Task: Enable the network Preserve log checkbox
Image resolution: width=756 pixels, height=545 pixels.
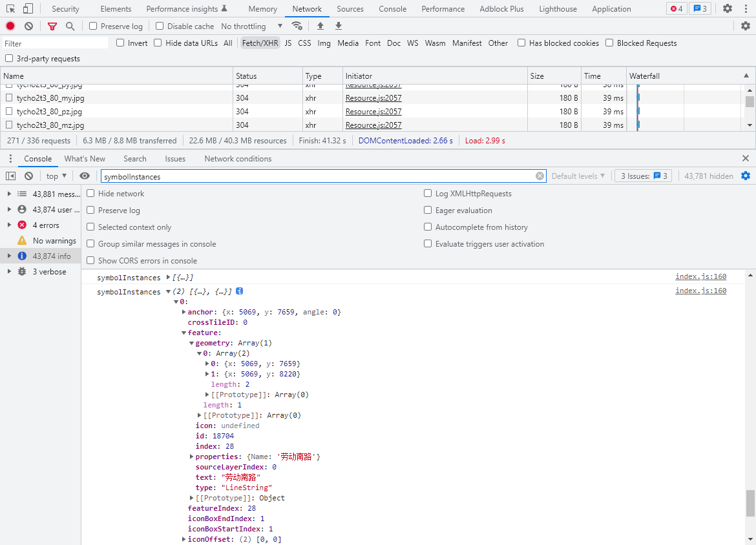Action: 93,26
